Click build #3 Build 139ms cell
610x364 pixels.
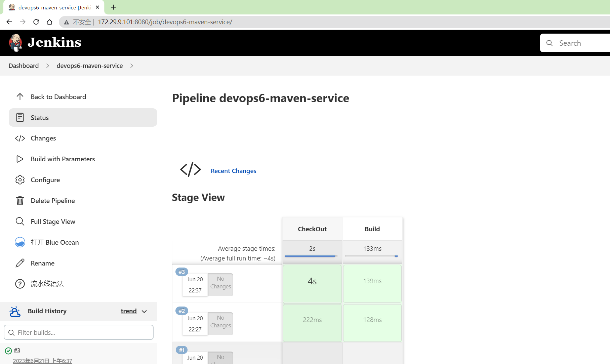point(372,284)
